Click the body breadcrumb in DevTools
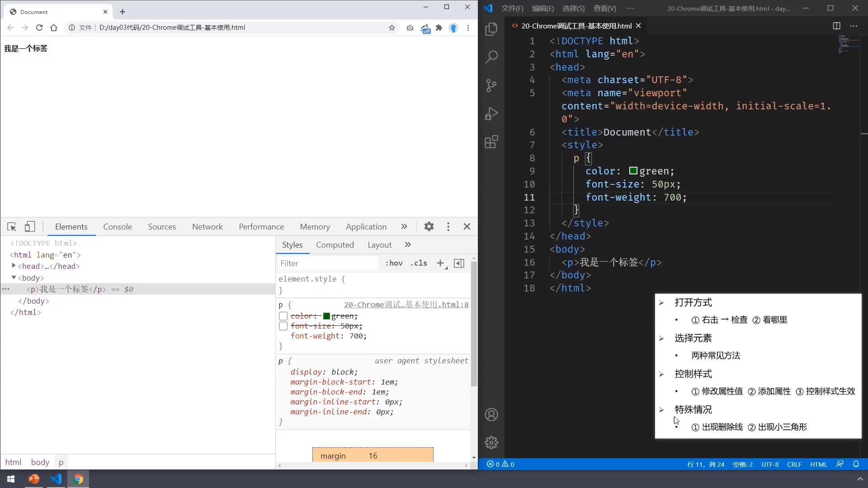The image size is (868, 488). pos(40,462)
